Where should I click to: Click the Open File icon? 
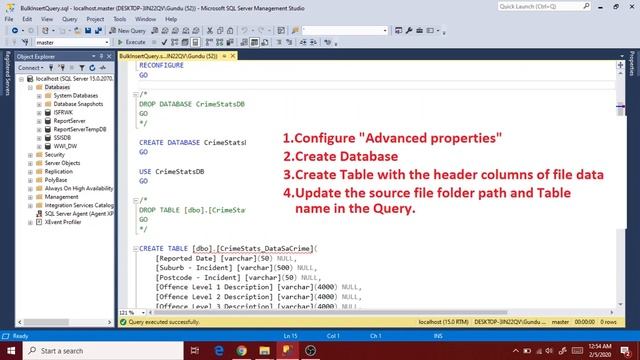(x=77, y=31)
